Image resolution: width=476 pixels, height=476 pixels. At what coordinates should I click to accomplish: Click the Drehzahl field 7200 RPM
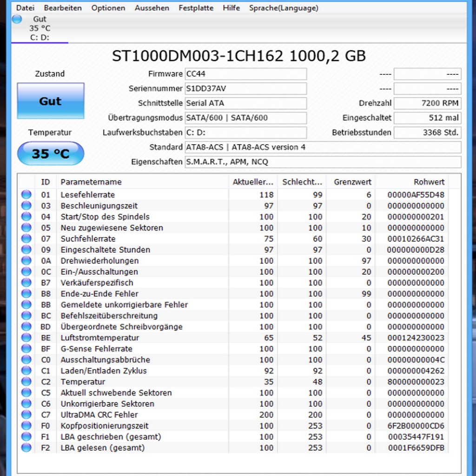[x=428, y=103]
